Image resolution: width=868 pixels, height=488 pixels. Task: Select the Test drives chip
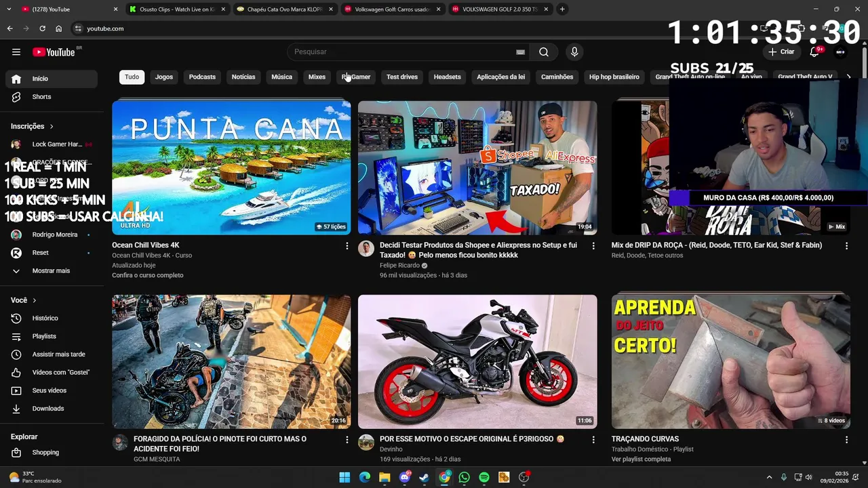[x=402, y=77]
